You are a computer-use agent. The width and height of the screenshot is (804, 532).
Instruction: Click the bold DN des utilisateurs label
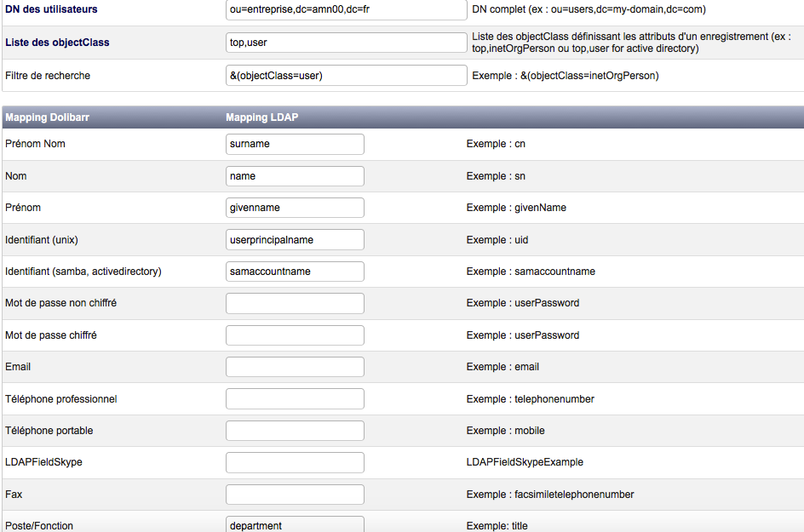point(51,10)
